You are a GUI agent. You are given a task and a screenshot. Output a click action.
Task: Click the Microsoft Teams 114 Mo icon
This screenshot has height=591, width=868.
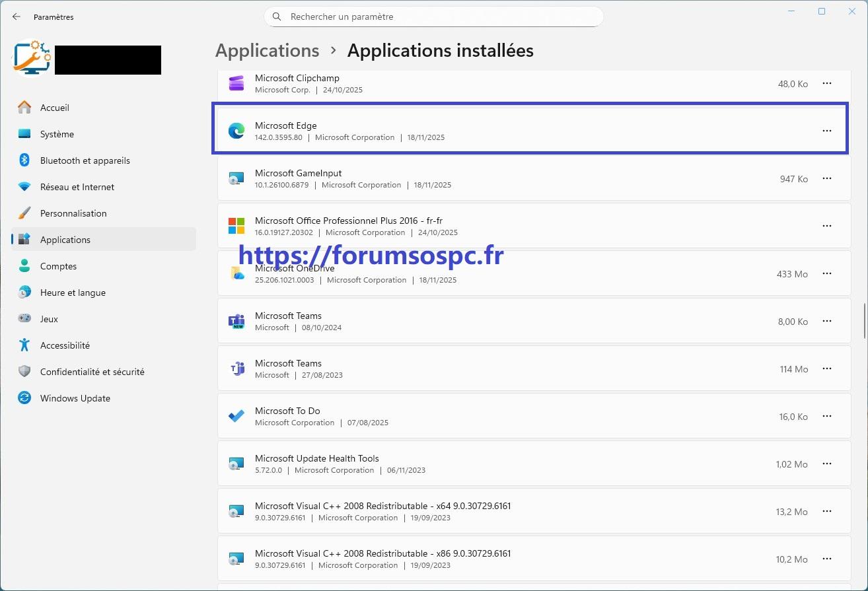pyautogui.click(x=236, y=368)
